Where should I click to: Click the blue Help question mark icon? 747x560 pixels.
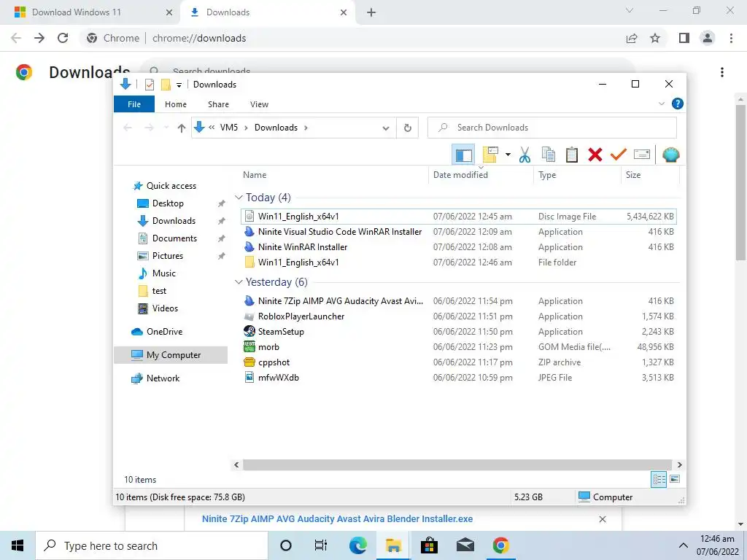pyautogui.click(x=677, y=104)
